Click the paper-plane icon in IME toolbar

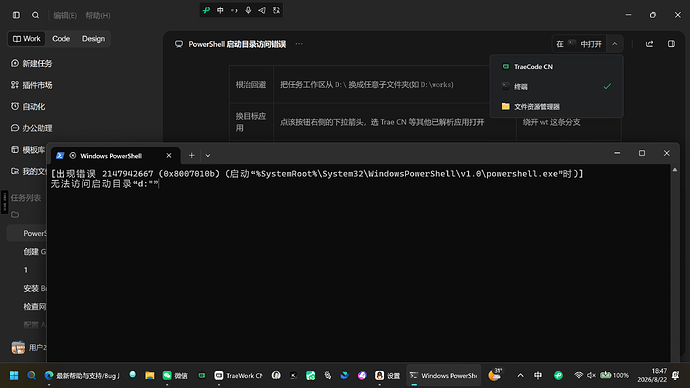pos(262,10)
